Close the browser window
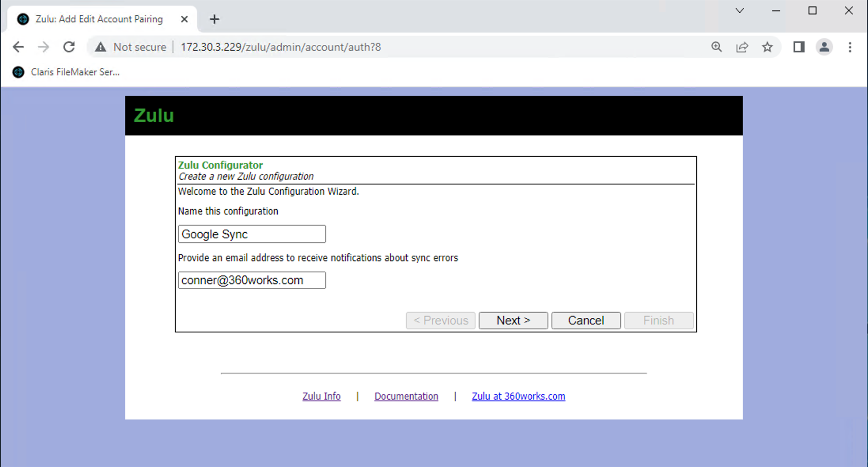 [849, 11]
